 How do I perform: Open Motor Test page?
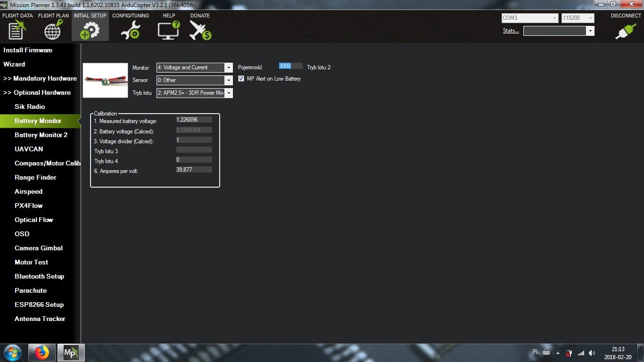tap(31, 262)
